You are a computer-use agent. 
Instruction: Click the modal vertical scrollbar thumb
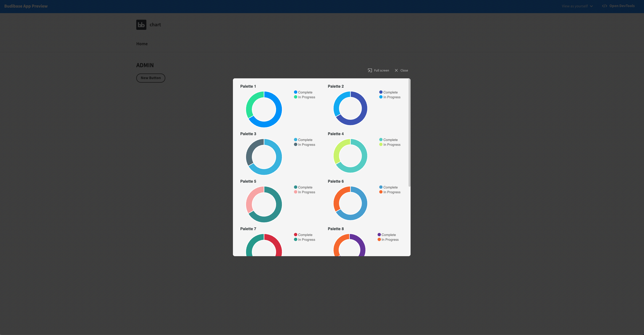409,133
